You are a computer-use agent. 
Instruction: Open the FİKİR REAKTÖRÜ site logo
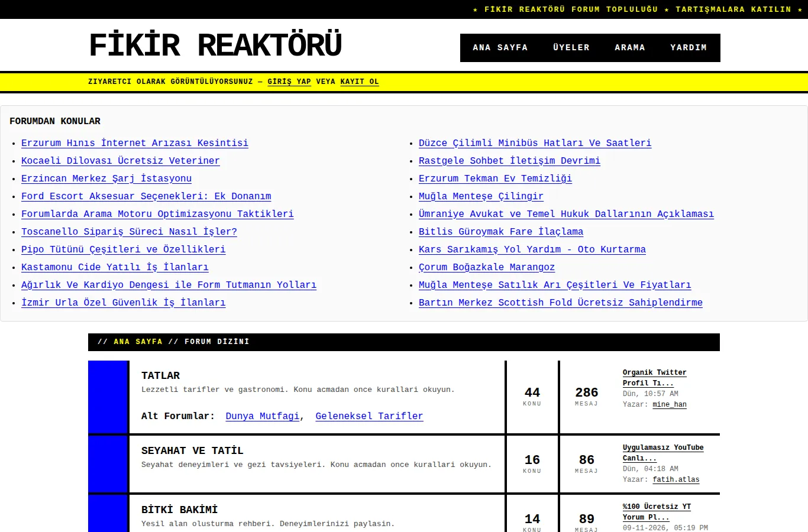pos(215,45)
